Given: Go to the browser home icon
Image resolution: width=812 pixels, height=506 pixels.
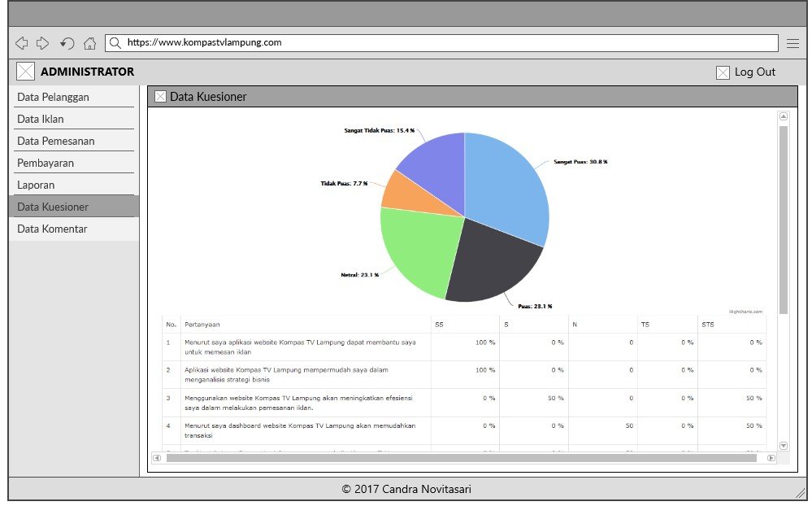Looking at the screenshot, I should coord(89,43).
